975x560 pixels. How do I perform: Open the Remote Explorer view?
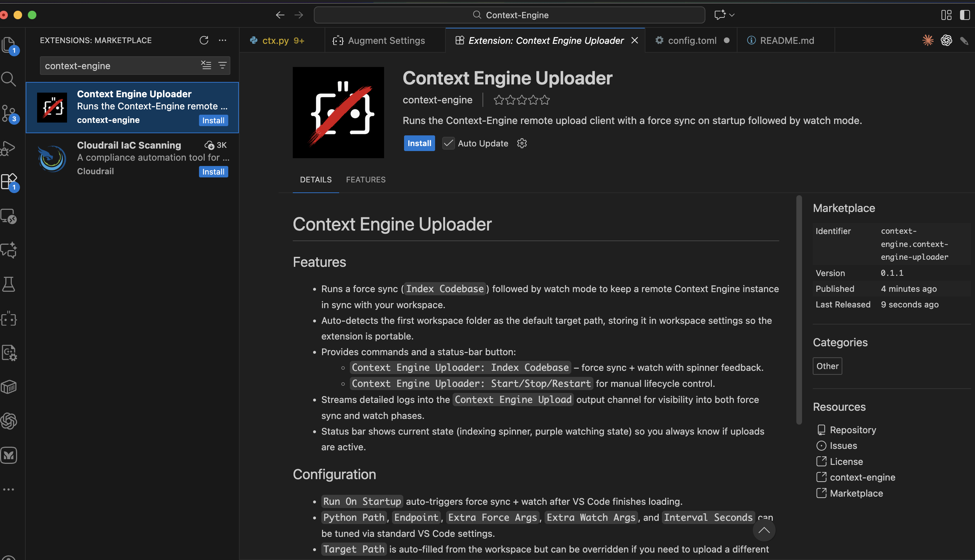pyautogui.click(x=9, y=216)
